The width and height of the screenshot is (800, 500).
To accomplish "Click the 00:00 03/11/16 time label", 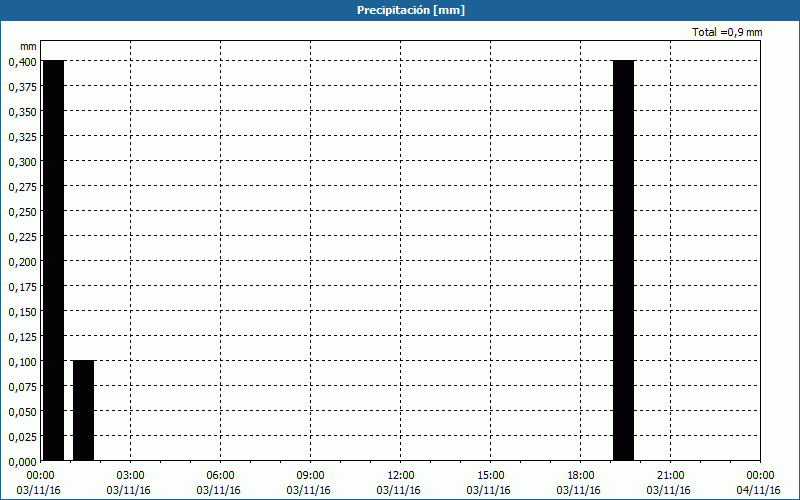I will tap(41, 482).
